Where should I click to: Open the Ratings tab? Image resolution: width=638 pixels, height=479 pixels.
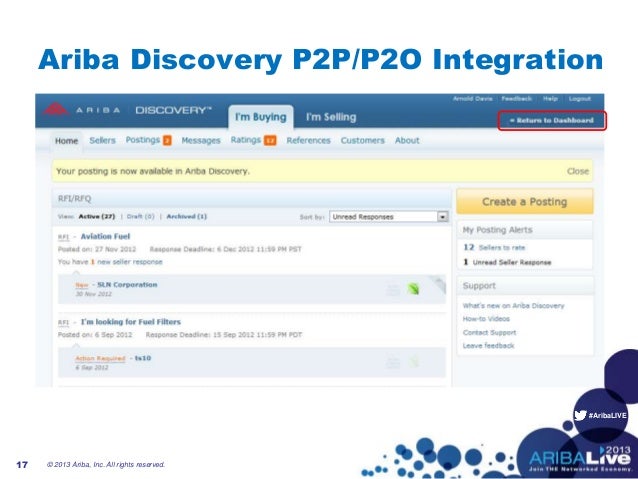(246, 140)
